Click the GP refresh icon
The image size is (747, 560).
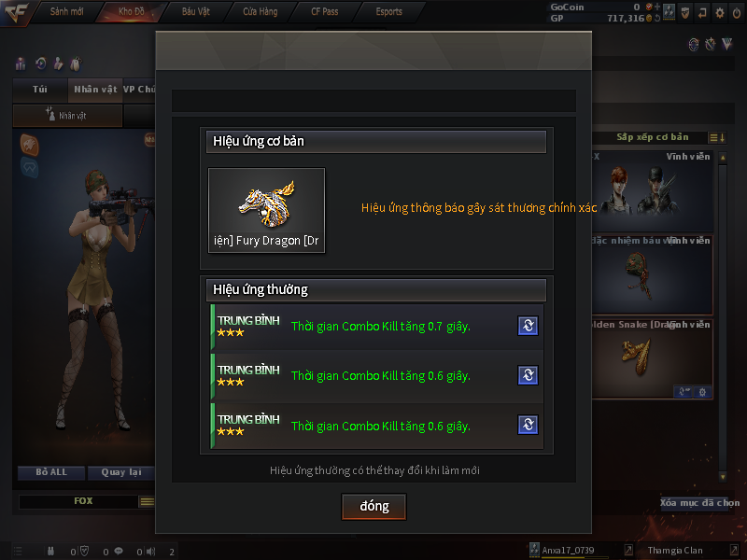[657, 18]
